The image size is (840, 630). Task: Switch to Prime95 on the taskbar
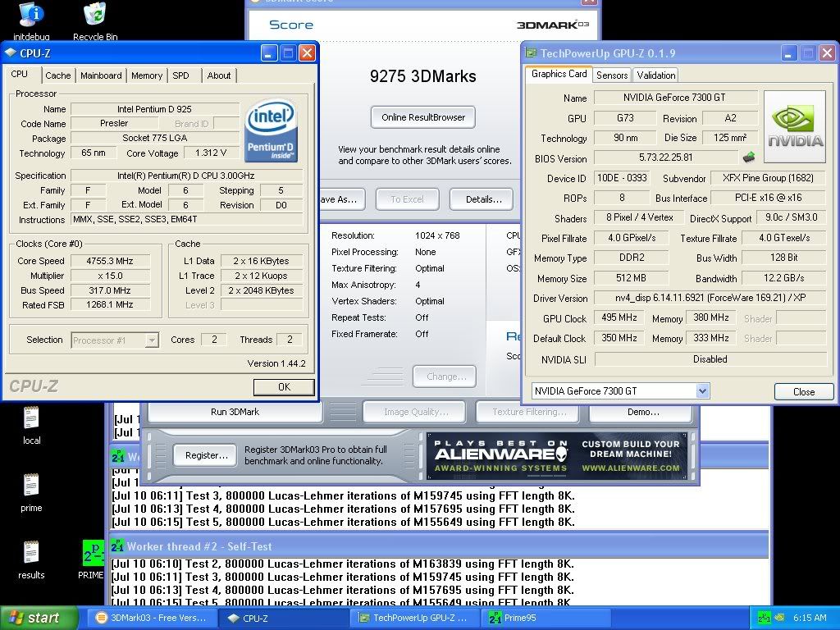[546, 618]
